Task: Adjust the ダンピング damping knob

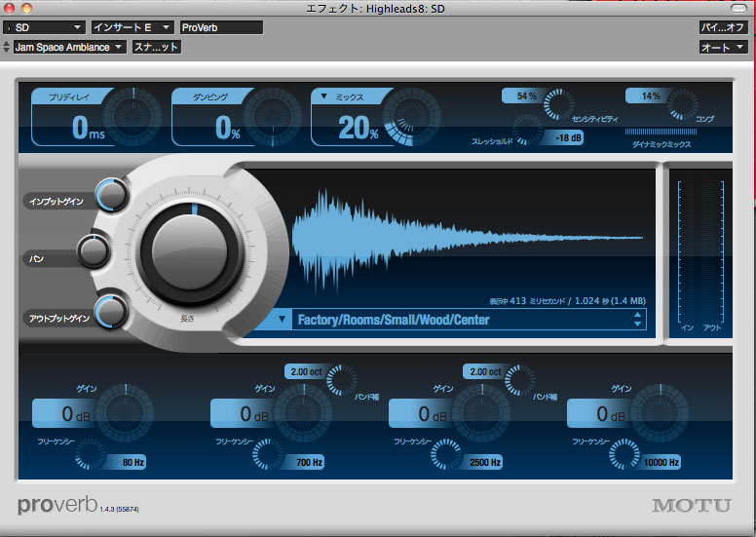Action: [273, 117]
